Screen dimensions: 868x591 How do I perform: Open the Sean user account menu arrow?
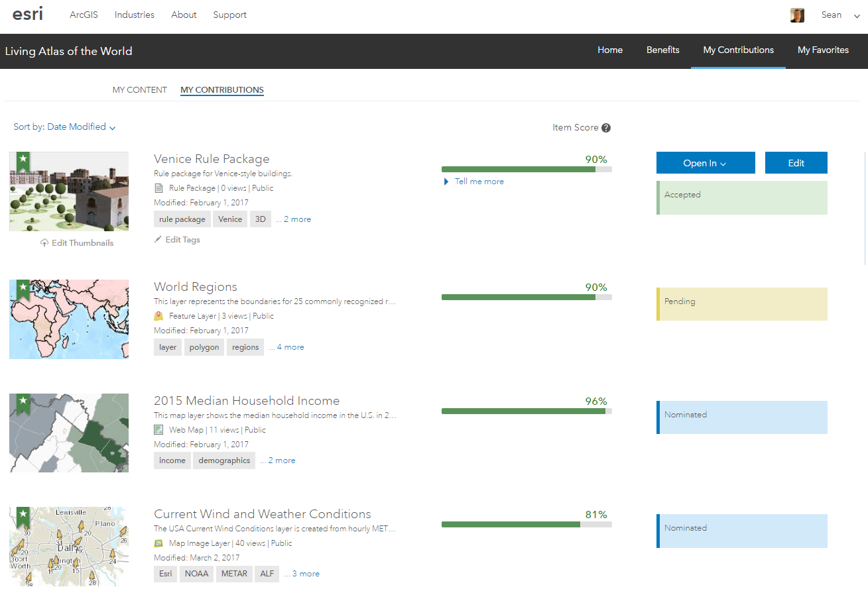pos(857,16)
